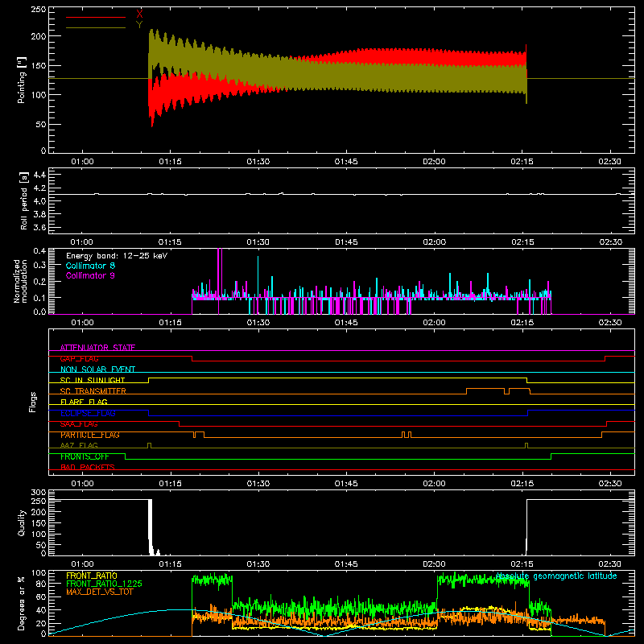Click the 01:15 tick under the Pointing plot
This screenshot has width=644, height=644.
pyautogui.click(x=170, y=162)
